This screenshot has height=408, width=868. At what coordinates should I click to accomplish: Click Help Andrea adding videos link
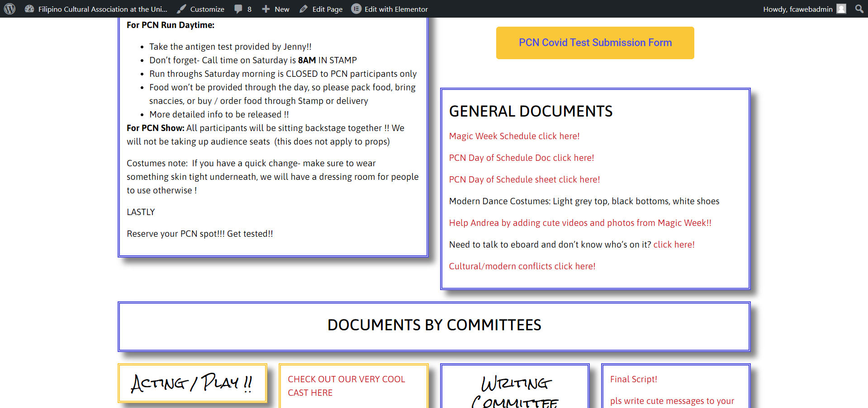(x=580, y=223)
